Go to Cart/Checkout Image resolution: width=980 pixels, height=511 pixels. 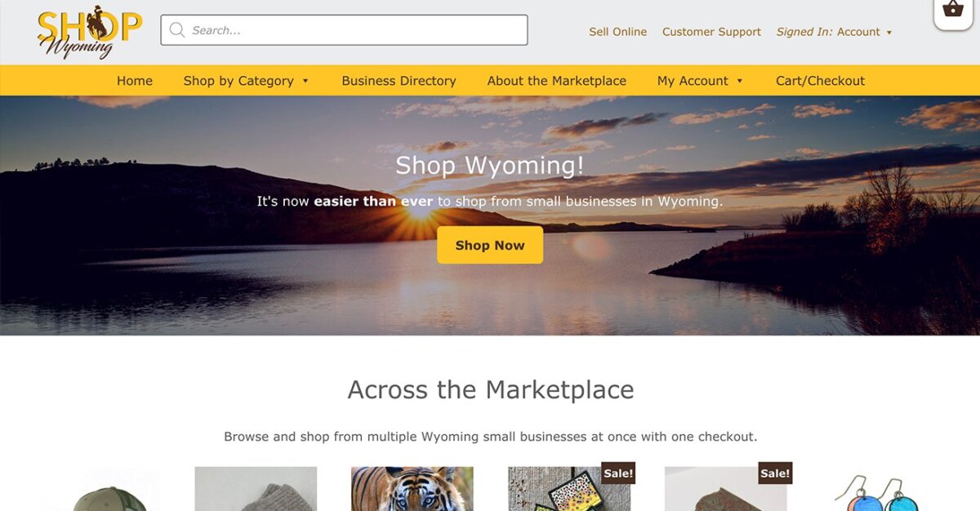(x=820, y=81)
